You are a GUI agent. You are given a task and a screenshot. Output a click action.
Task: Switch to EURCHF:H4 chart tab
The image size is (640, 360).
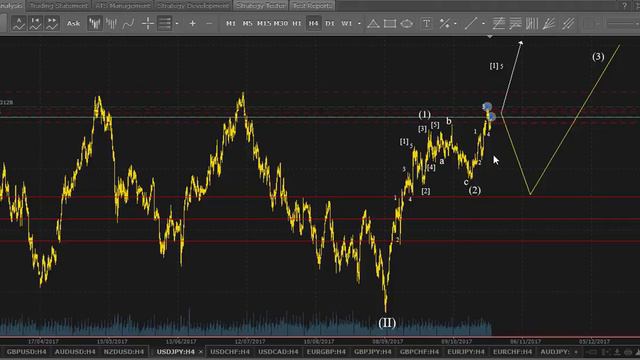pos(512,351)
